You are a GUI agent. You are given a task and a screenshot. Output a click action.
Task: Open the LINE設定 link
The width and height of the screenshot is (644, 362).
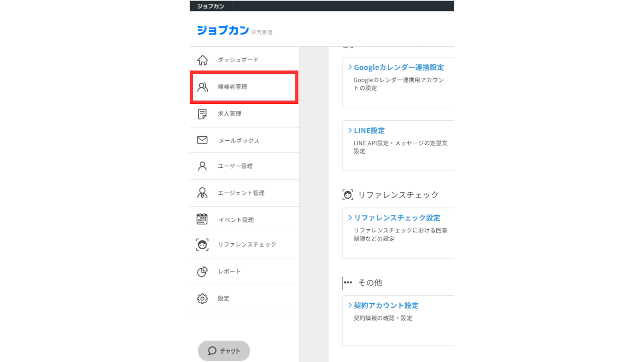point(369,131)
